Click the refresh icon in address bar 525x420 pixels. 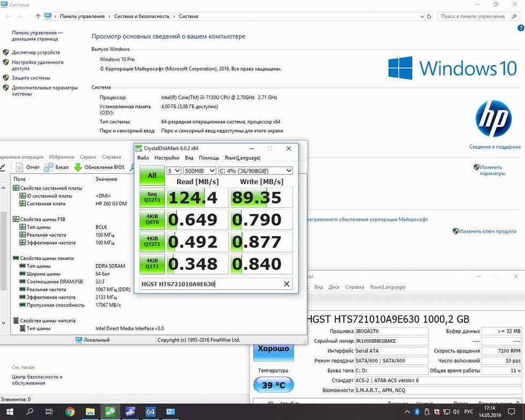coord(429,17)
